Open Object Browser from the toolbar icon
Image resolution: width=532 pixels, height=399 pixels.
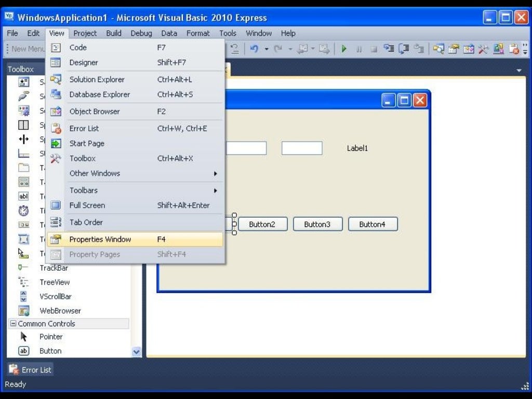click(x=469, y=49)
